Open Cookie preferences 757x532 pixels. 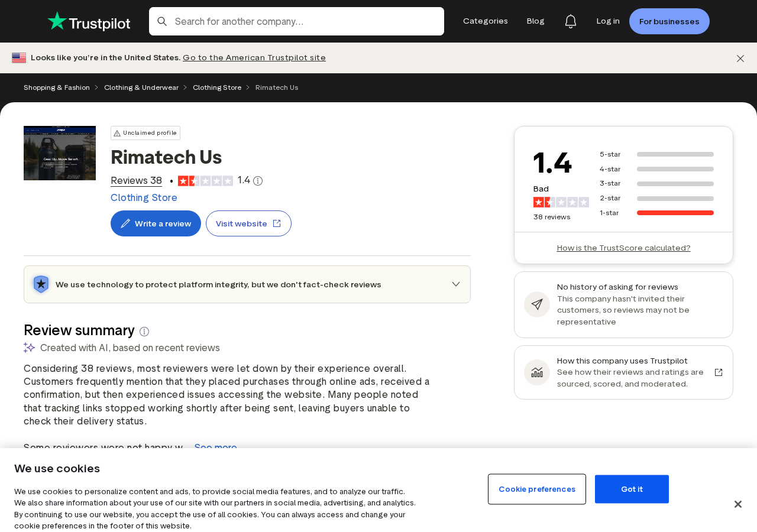click(537, 489)
